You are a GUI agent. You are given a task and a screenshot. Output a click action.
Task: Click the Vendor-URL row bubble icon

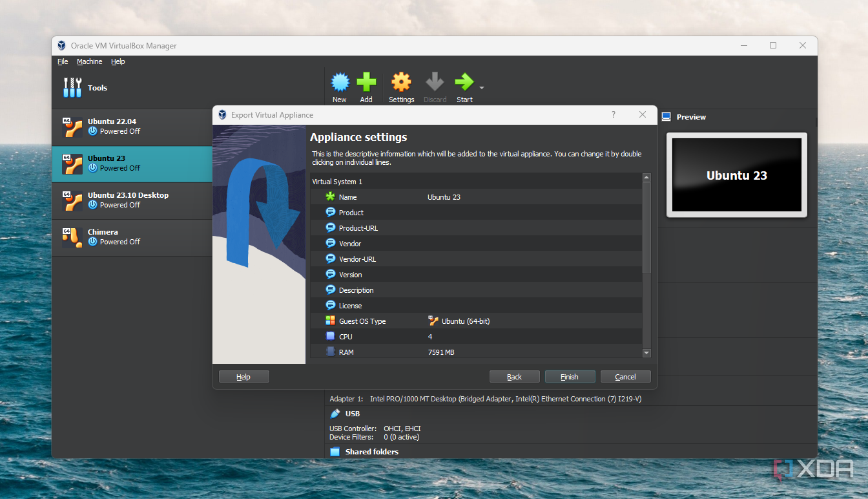point(331,259)
